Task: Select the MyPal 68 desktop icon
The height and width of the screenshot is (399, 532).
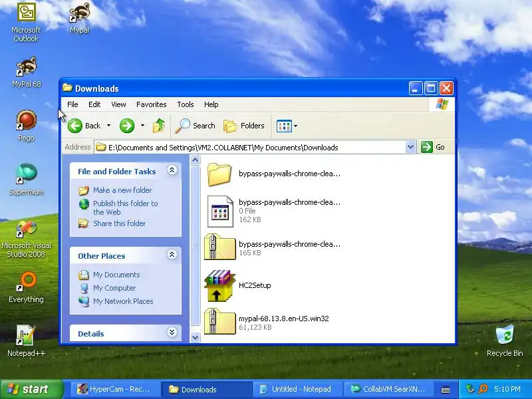Action: click(26, 72)
